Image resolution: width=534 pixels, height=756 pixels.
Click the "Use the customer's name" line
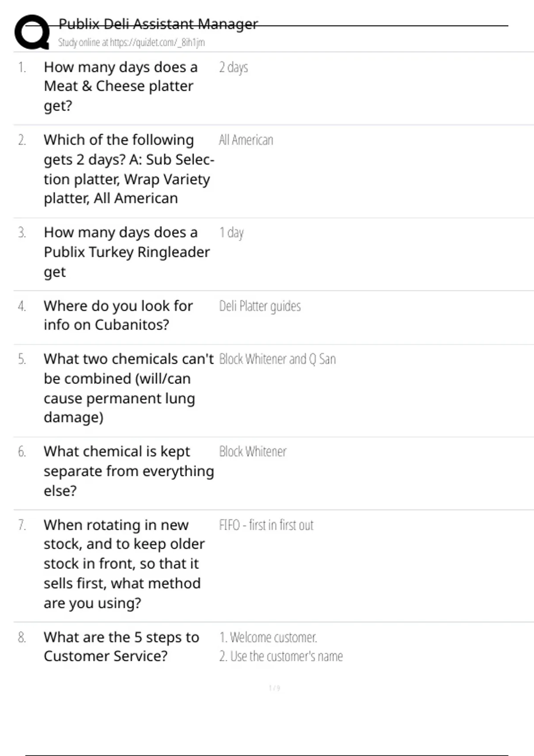tap(281, 656)
